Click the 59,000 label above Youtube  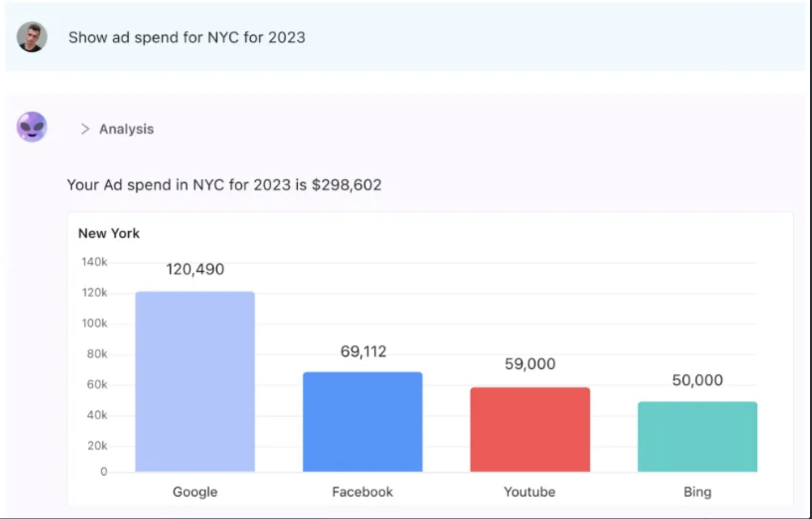click(x=530, y=364)
